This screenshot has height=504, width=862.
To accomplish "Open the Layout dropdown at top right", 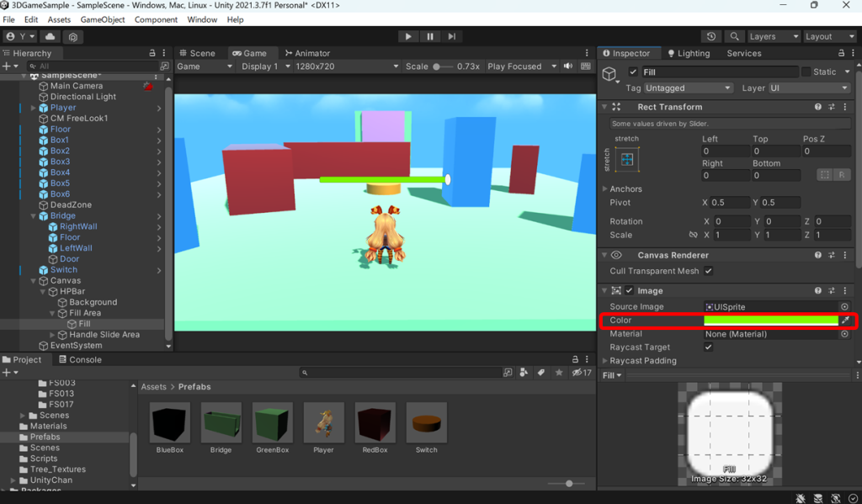I will pos(829,36).
